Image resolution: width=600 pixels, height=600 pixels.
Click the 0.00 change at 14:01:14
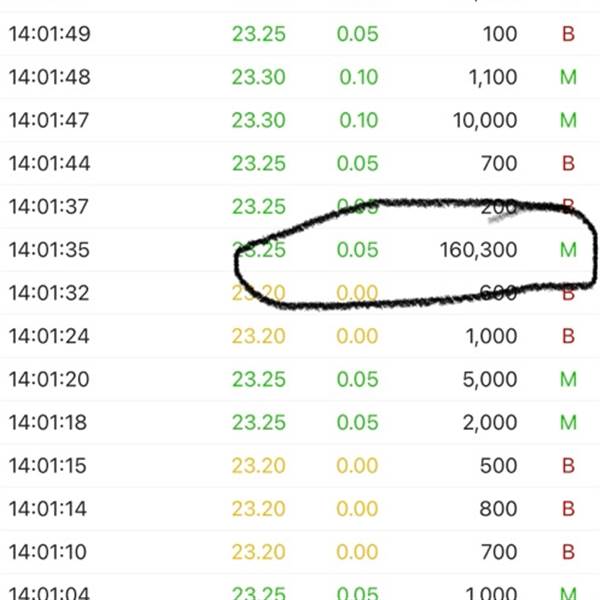click(357, 508)
